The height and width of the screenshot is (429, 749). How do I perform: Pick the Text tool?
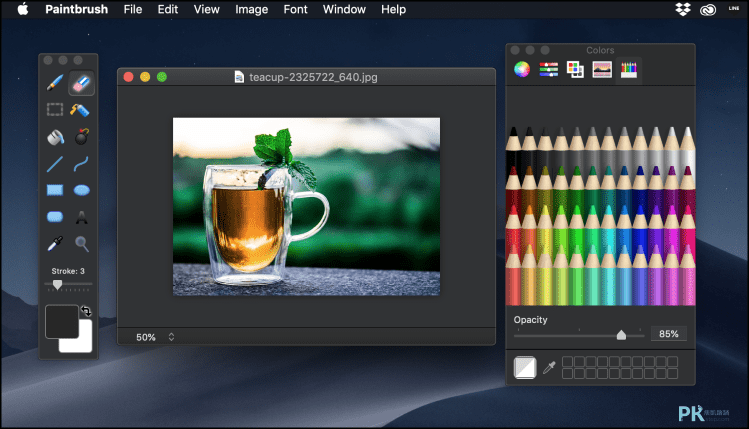[82, 217]
